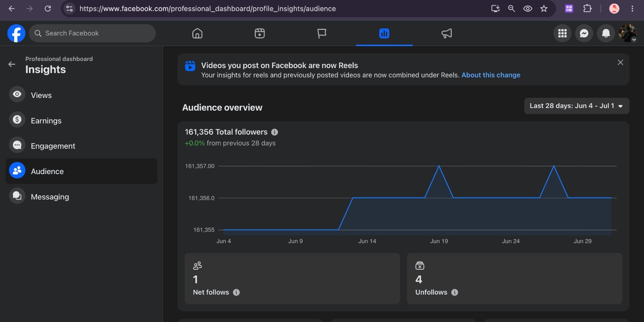Open the Facebook menu grid icon
644x322 pixels.
[x=562, y=33]
